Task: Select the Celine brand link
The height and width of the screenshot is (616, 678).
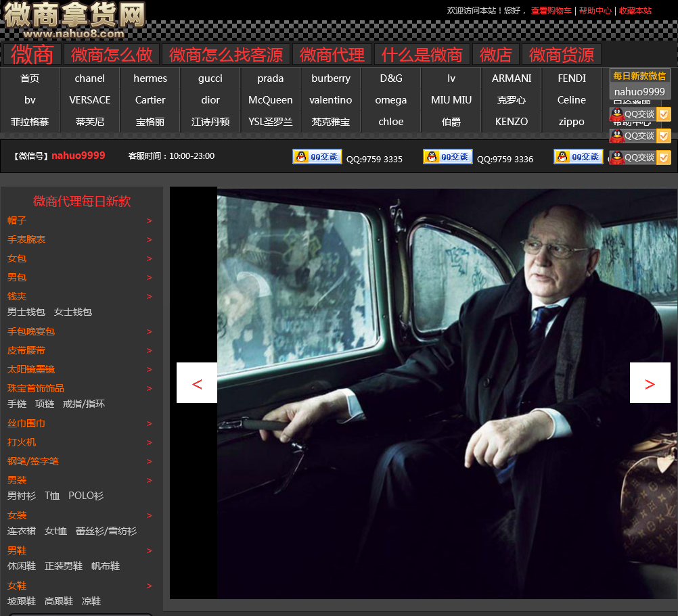Action: (x=572, y=100)
